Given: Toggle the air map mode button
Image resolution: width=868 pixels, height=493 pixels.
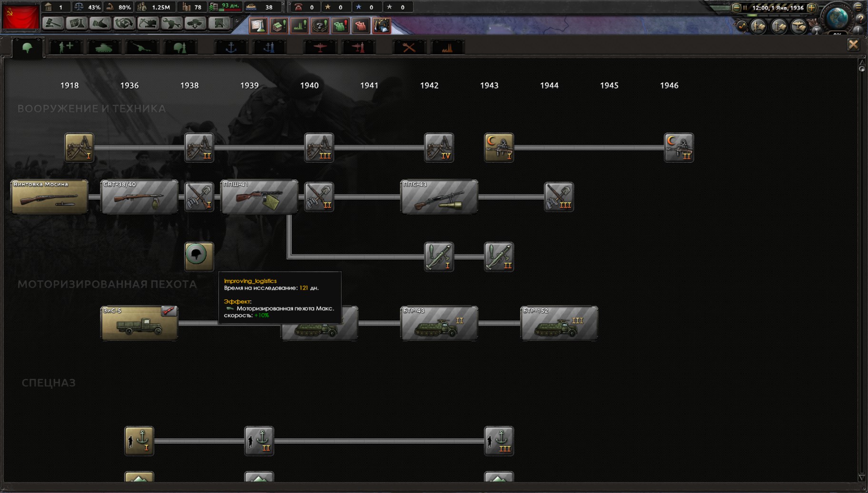Looking at the screenshot, I should coord(799,26).
